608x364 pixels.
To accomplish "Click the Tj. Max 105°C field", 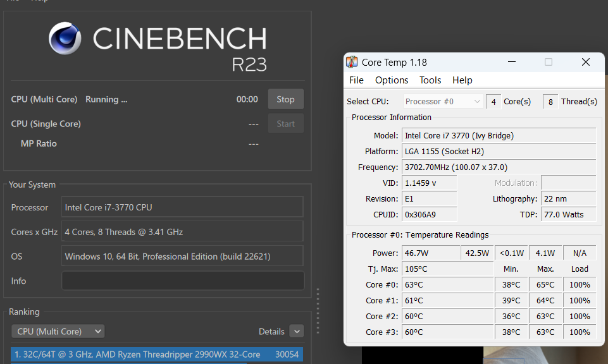I will [x=447, y=269].
